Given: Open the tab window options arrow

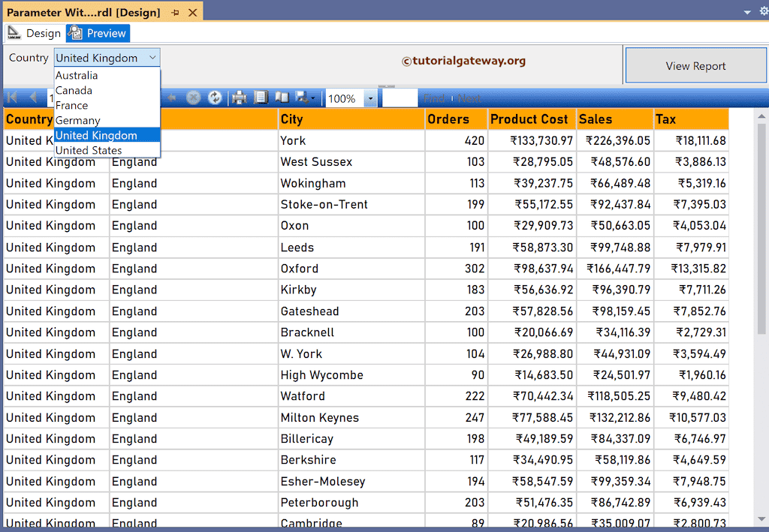Looking at the screenshot, I should 747,12.
